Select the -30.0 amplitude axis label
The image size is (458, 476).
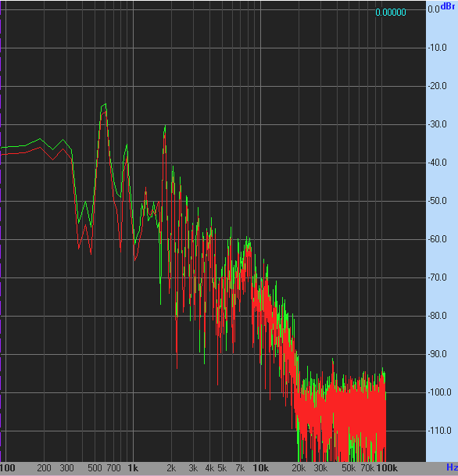click(438, 124)
